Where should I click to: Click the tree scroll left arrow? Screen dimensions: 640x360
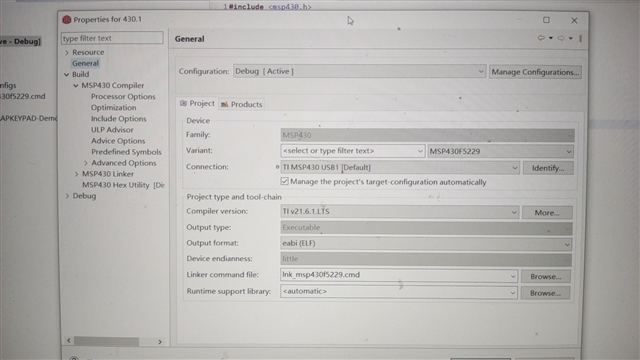[x=69, y=340]
